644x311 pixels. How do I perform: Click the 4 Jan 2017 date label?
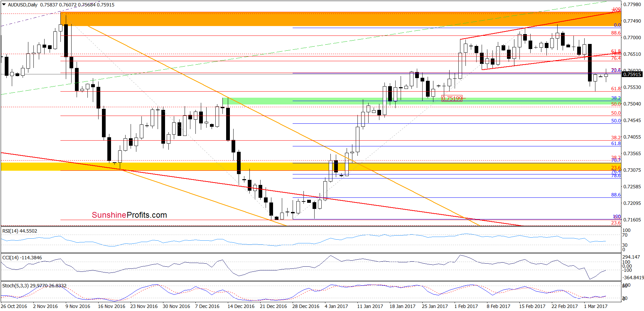pyautogui.click(x=336, y=306)
